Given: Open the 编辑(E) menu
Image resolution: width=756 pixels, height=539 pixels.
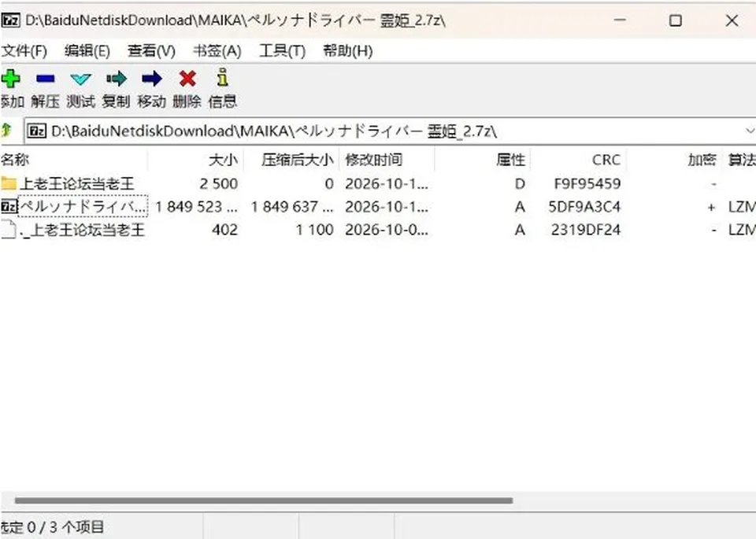Looking at the screenshot, I should point(87,50).
